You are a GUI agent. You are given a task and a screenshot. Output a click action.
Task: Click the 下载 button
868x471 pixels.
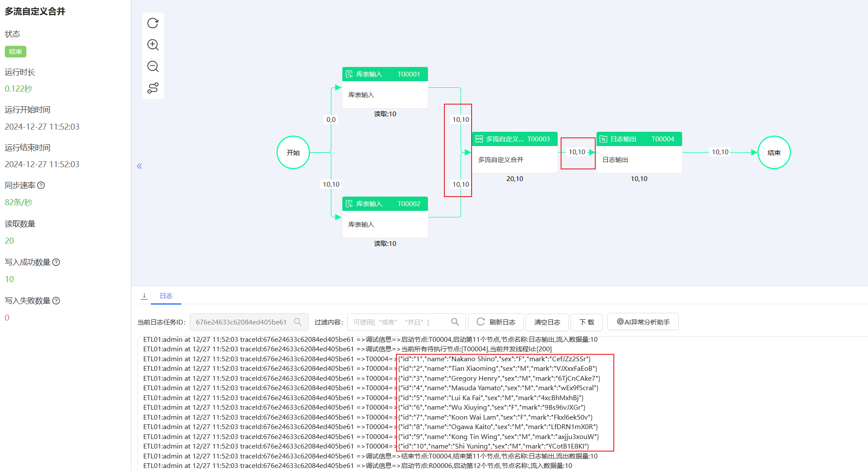click(x=587, y=322)
